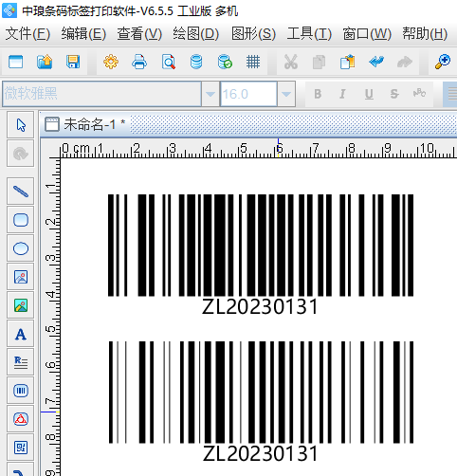This screenshot has height=476, width=457.
Task: Open the 工具(T) menu
Action: pyautogui.click(x=309, y=33)
